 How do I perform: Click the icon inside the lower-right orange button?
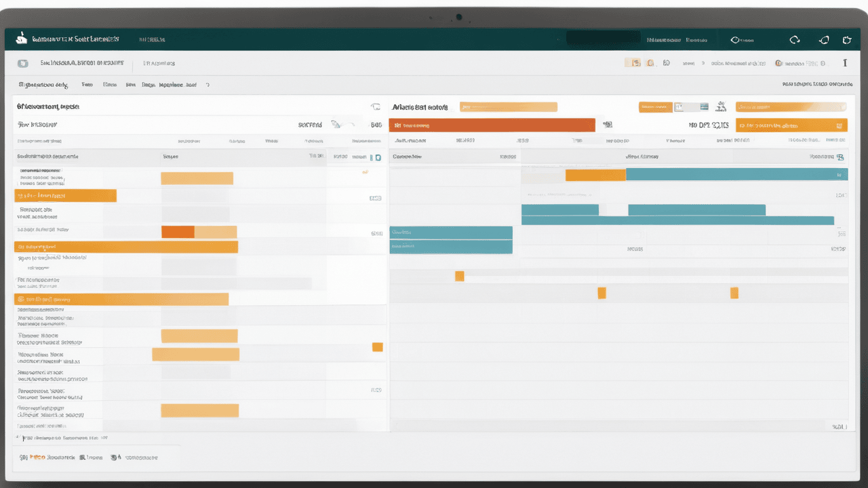(x=841, y=125)
